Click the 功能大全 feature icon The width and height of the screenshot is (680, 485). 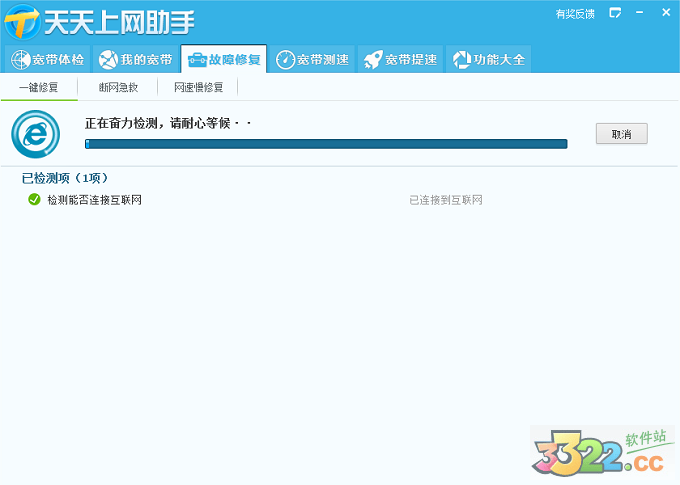[x=461, y=60]
